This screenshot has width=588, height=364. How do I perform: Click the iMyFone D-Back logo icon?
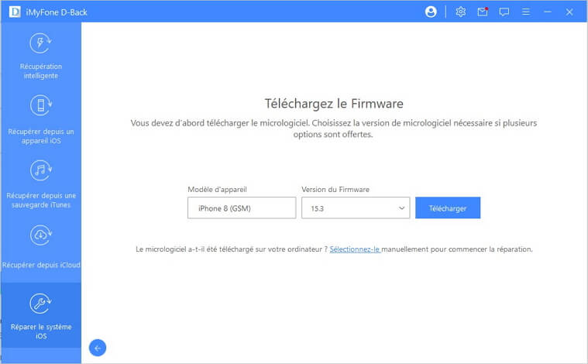point(15,12)
